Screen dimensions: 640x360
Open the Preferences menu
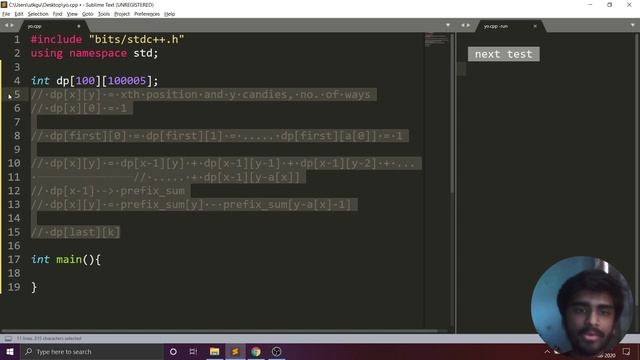(147, 14)
